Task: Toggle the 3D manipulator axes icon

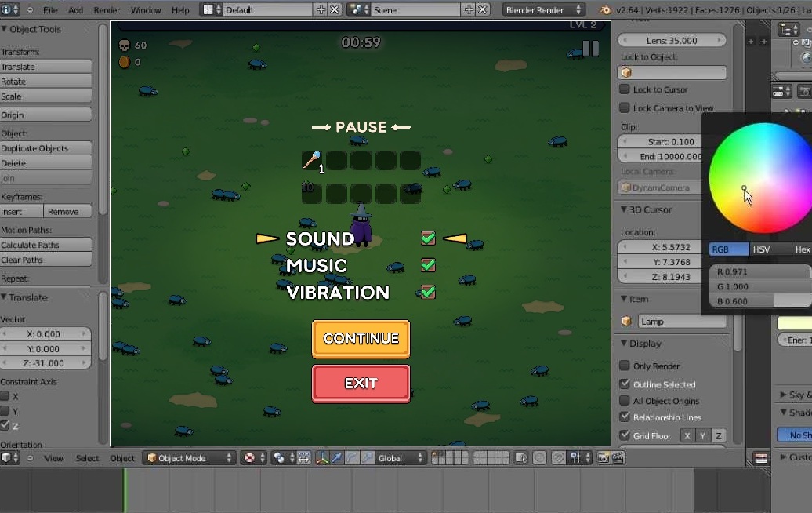Action: point(322,457)
